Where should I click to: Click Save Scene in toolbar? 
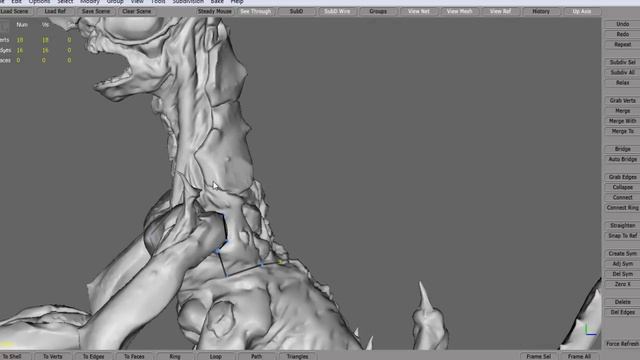[96, 11]
